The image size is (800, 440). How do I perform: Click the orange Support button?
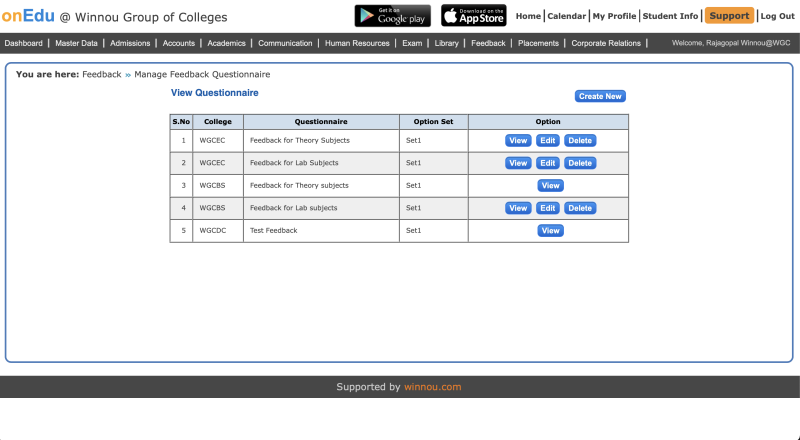tap(729, 16)
